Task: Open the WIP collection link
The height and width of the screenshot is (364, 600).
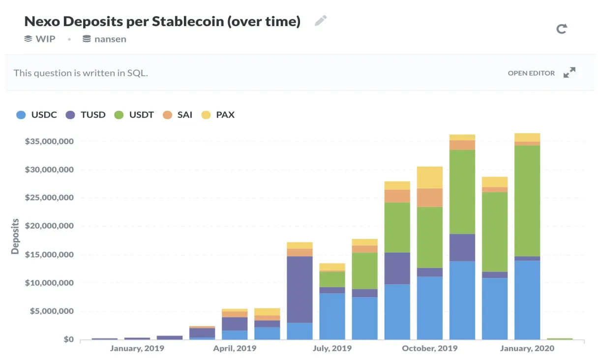Action: pyautogui.click(x=45, y=39)
